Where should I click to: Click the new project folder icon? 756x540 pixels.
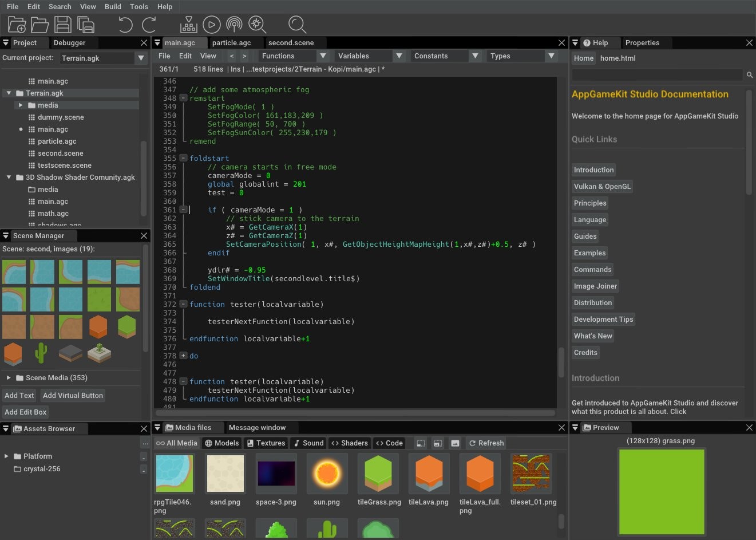[x=17, y=25]
